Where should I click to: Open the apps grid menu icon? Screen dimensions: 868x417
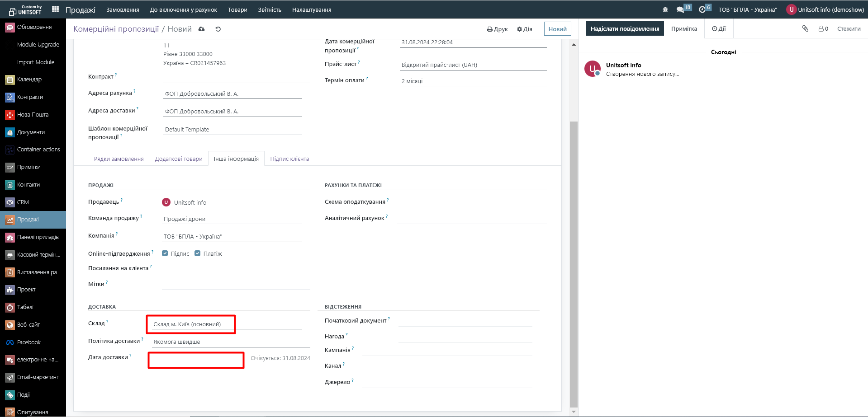(55, 9)
